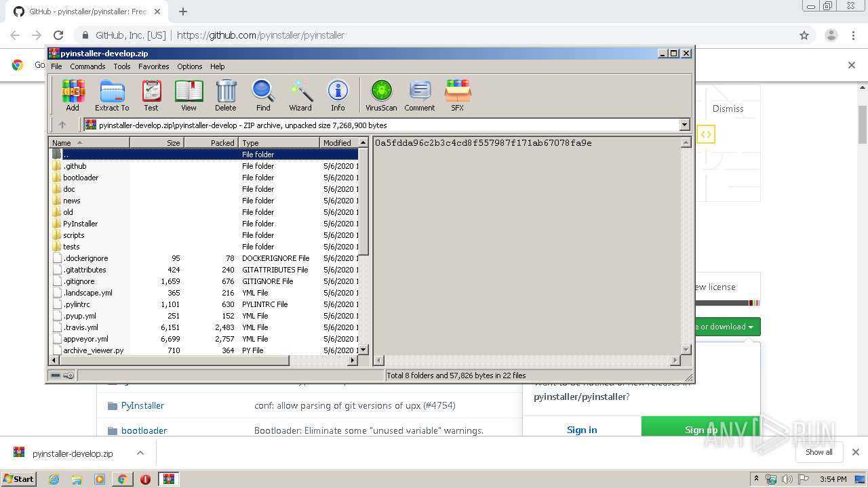Go up one folder level arrow
This screenshot has height=488, width=868.
[x=62, y=125]
